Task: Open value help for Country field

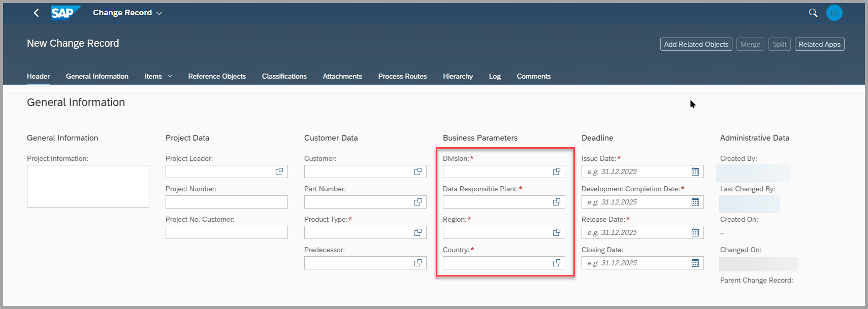Action: point(557,263)
